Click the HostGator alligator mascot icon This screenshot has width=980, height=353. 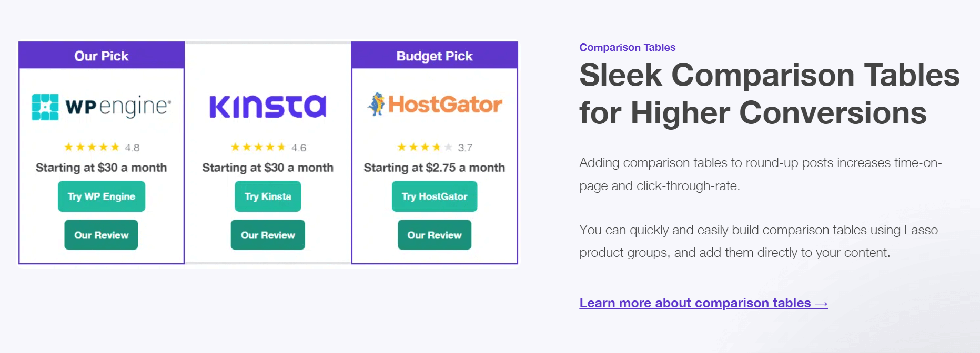point(376,104)
